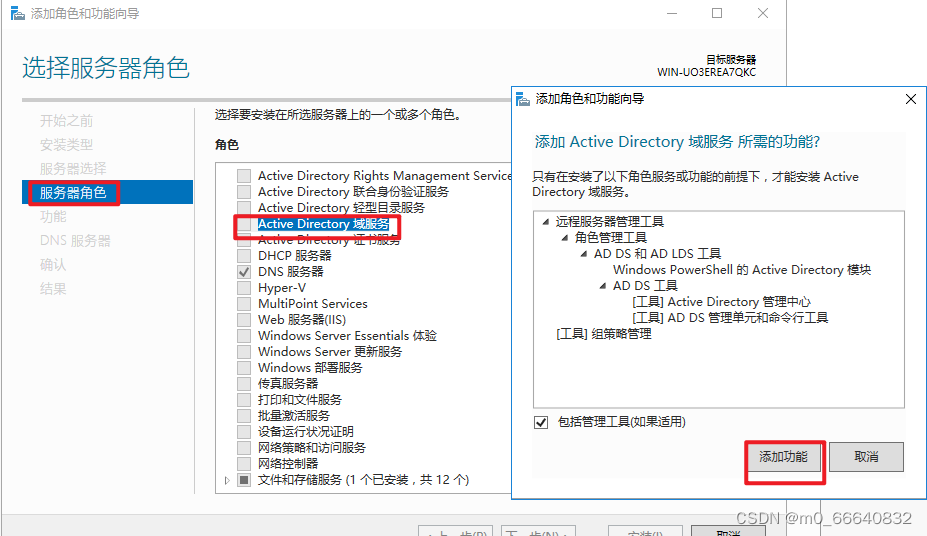Click 添加功能 button

pyautogui.click(x=783, y=457)
